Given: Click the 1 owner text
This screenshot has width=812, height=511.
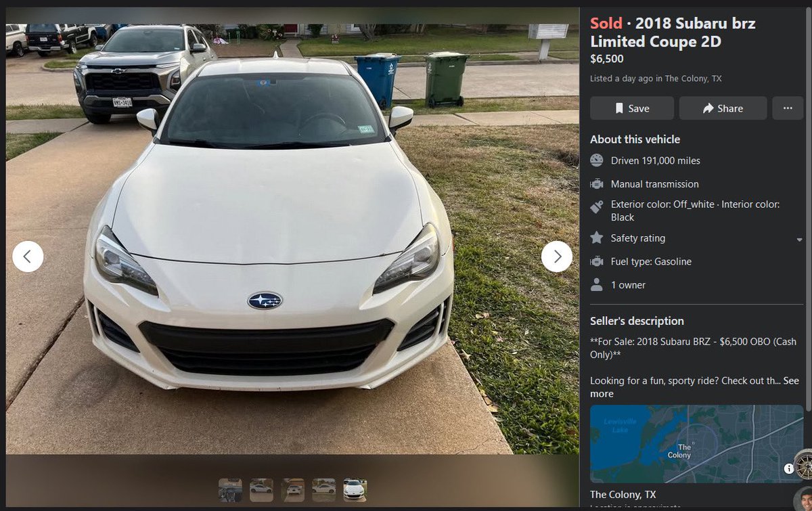Looking at the screenshot, I should pos(628,285).
